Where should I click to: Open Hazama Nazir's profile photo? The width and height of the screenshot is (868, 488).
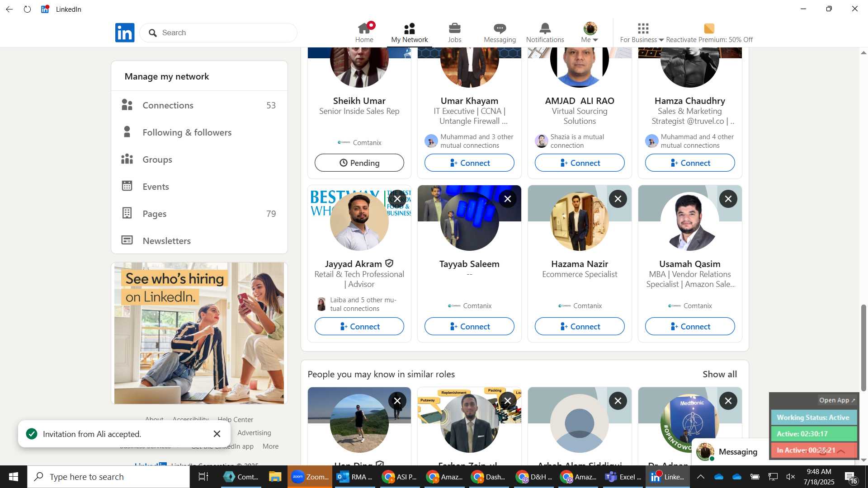point(580,221)
